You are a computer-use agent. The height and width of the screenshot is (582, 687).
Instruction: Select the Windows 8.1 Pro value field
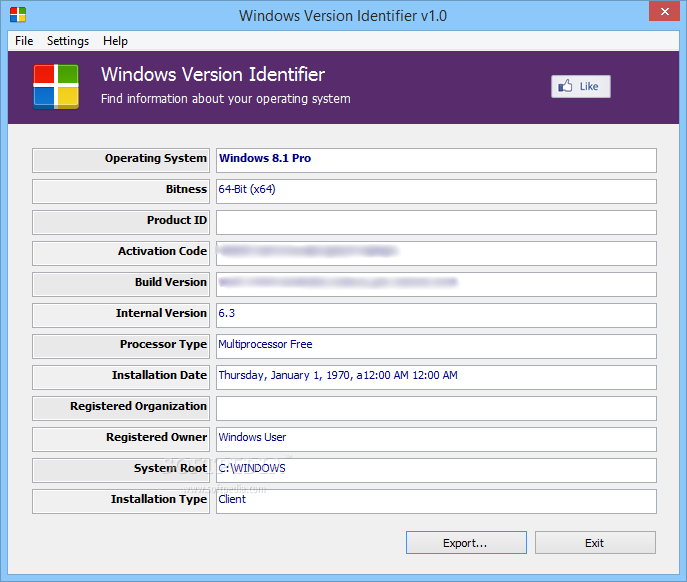pyautogui.click(x=436, y=160)
